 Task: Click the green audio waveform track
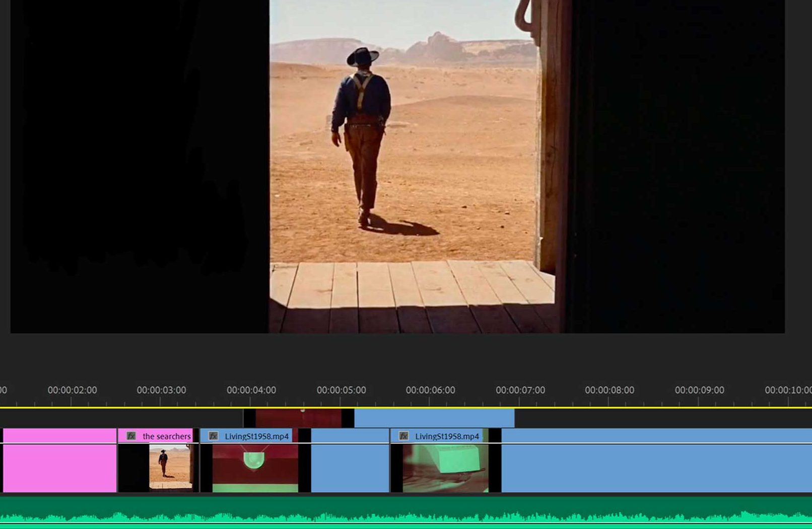tap(406, 512)
